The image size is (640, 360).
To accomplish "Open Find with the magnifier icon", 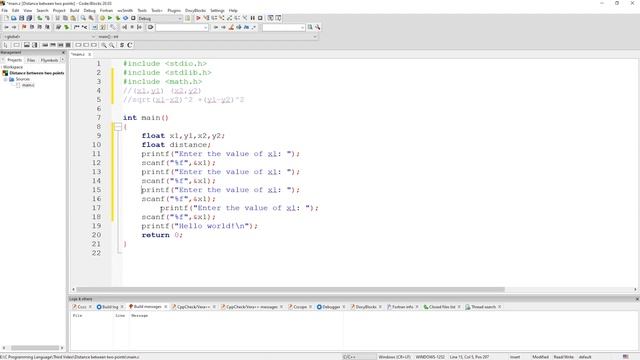I will click(83, 18).
